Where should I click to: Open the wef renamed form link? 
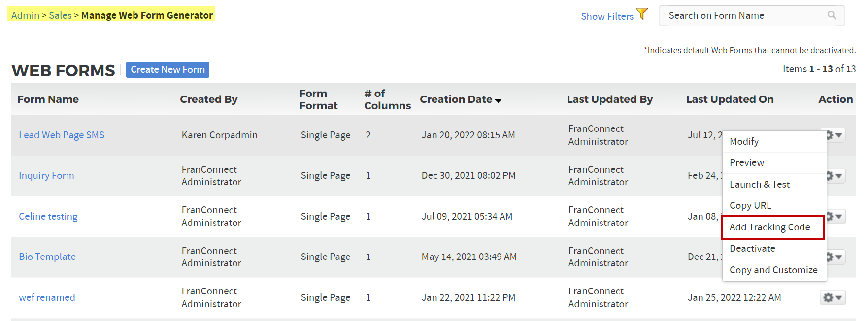(47, 297)
